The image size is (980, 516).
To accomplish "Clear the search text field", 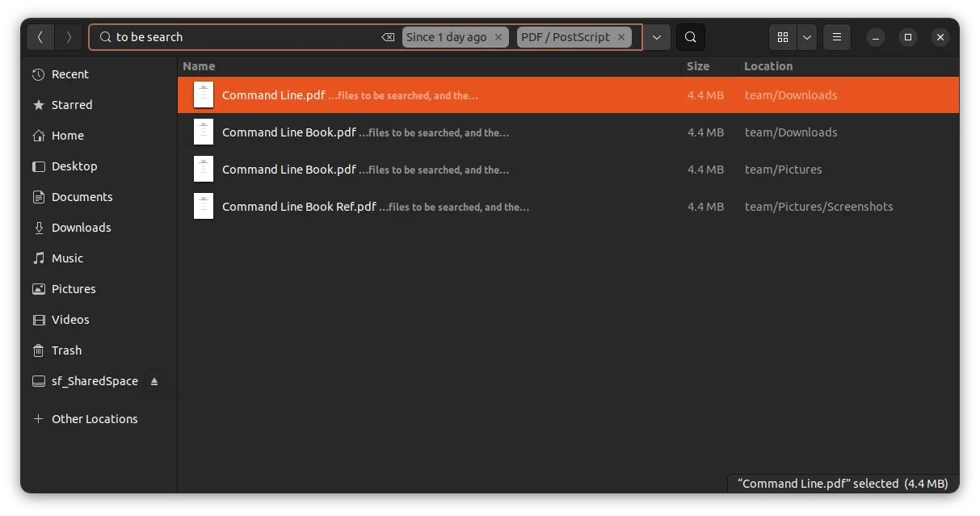I will point(388,37).
